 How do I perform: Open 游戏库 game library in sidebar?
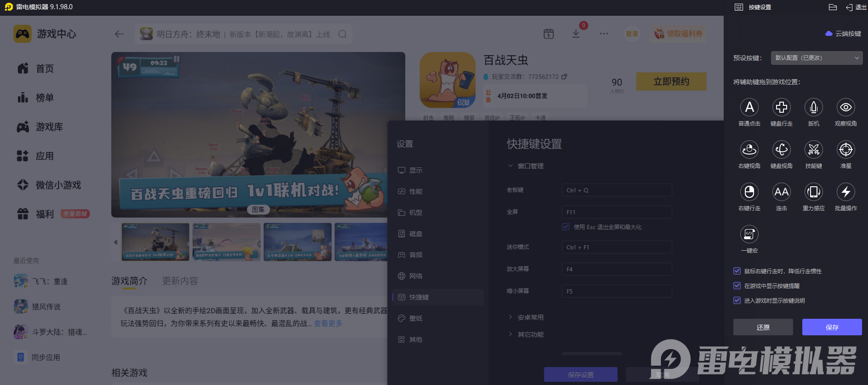click(x=40, y=127)
